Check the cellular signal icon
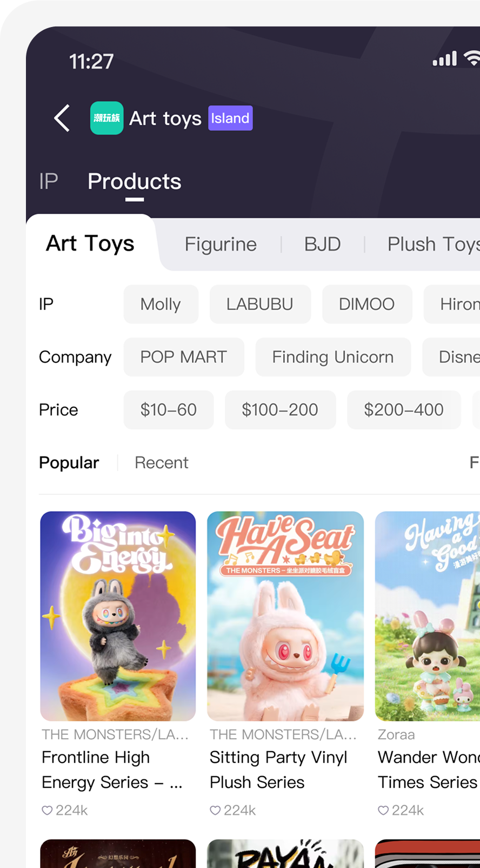 pos(445,58)
